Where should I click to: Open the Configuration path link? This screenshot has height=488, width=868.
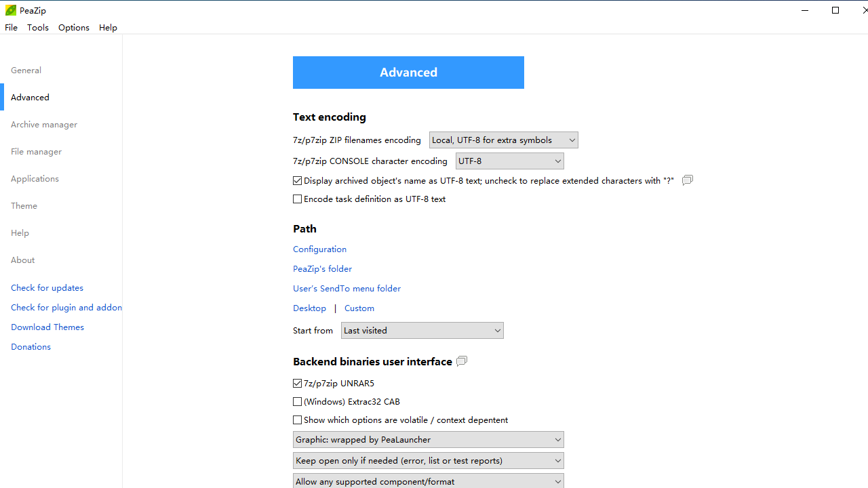[319, 249]
